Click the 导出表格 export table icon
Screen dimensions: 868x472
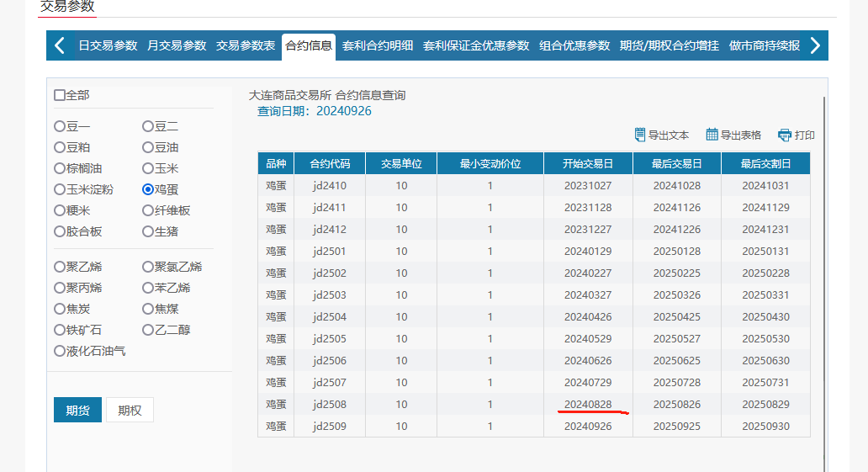point(712,135)
